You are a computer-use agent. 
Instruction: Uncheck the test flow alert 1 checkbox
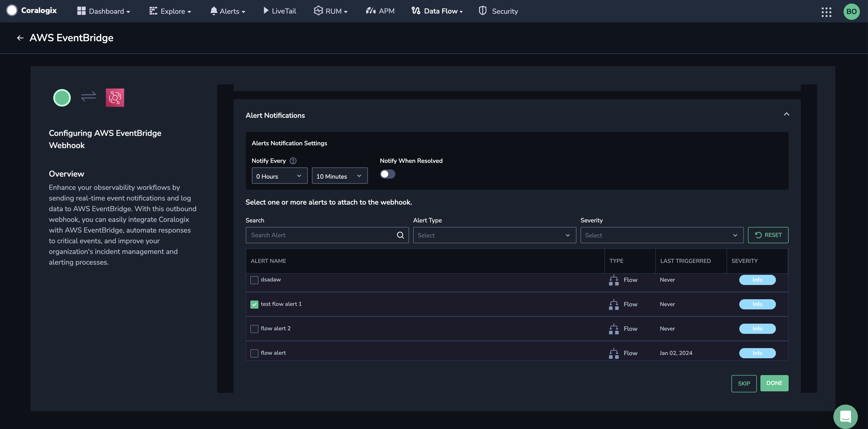click(254, 304)
